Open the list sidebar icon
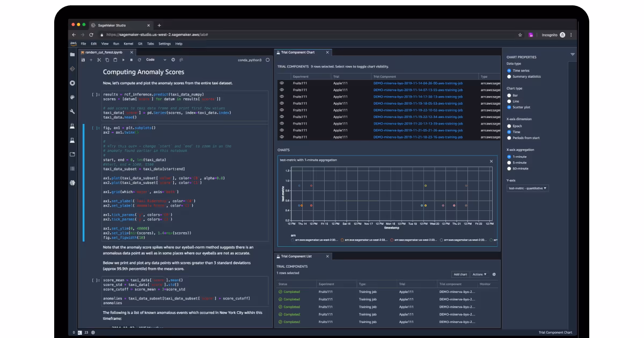 (72, 168)
